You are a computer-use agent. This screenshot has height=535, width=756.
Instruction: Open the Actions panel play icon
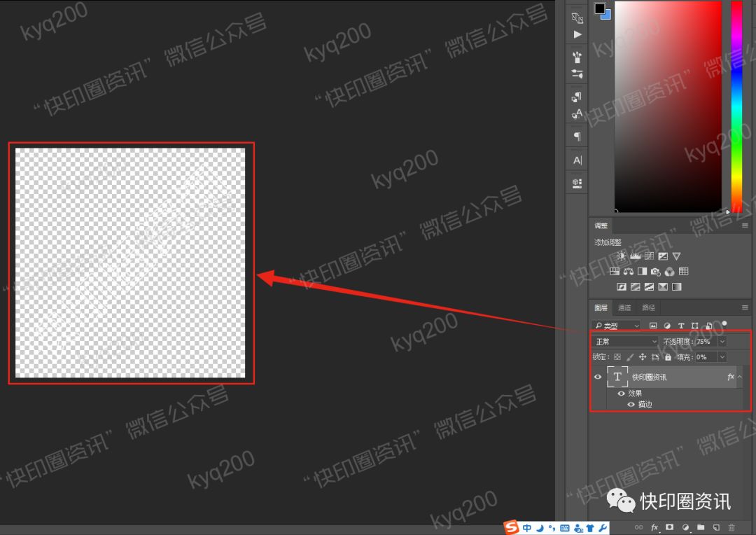577,35
